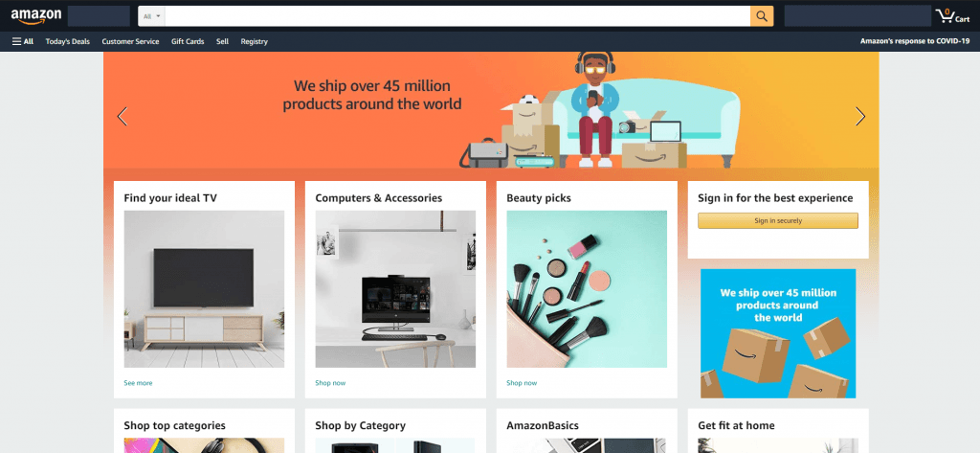Open Today's Deals in navigation bar

tap(68, 42)
